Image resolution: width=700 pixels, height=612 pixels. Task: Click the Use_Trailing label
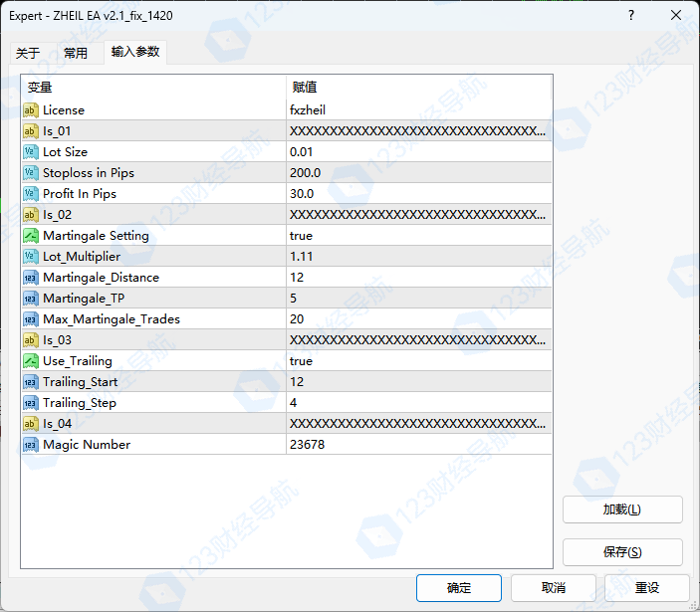(78, 361)
